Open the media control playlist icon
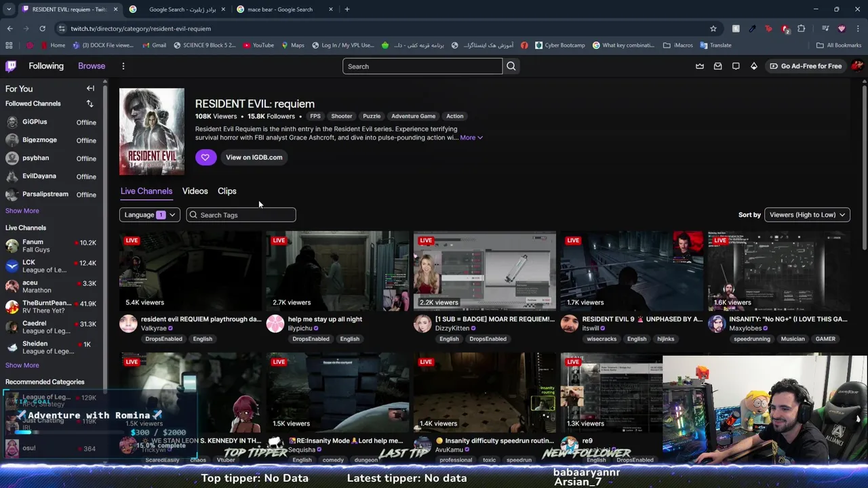 click(x=825, y=28)
